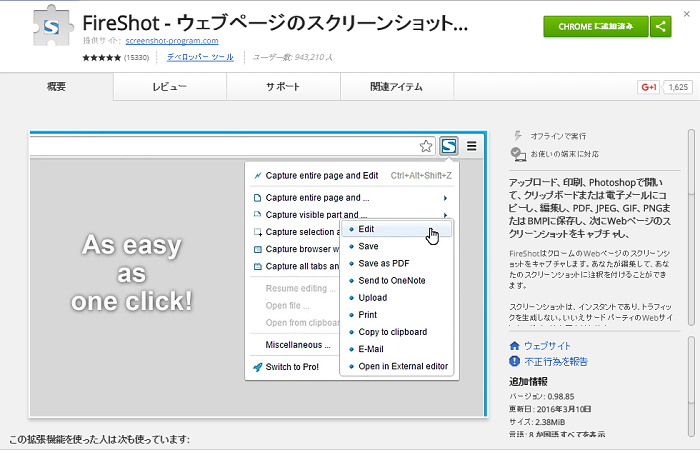This screenshot has height=450, width=700.
Task: Click the バージョン: 0.98.85 text
Action: 542,396
